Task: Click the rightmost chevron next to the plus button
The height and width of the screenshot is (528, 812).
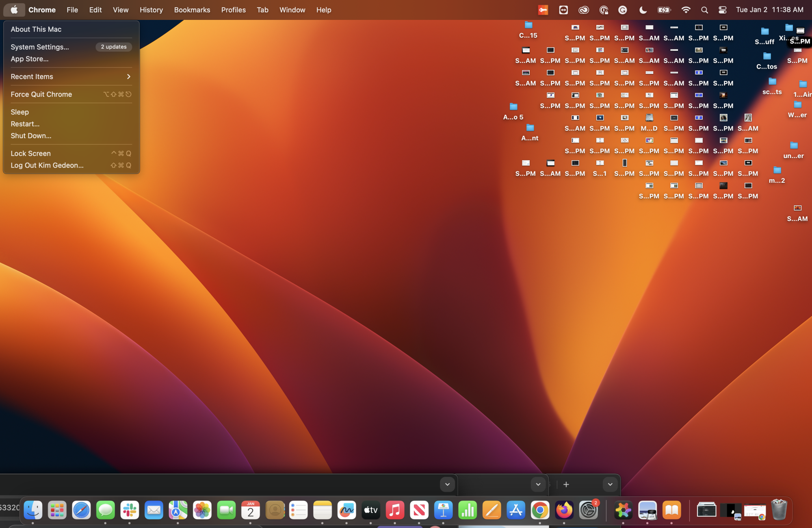Action: 610,484
